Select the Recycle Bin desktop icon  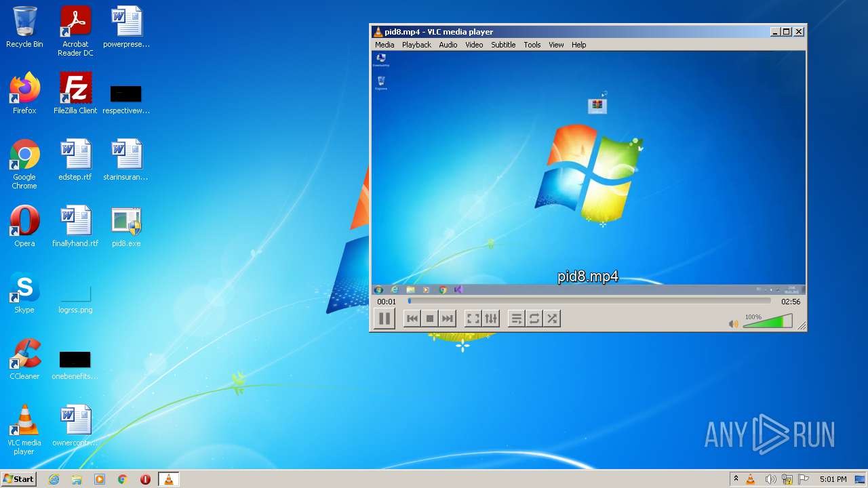click(x=24, y=27)
